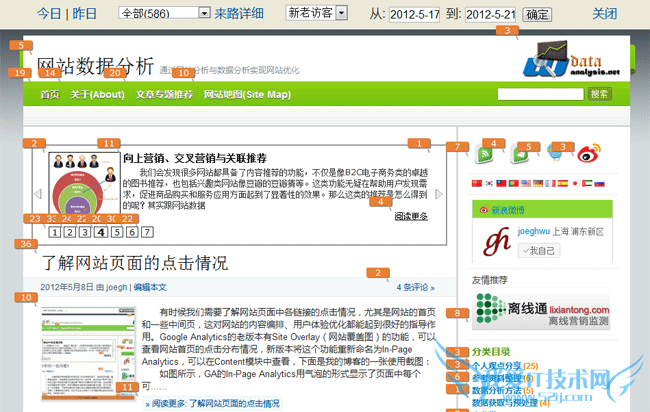Open 文章专题推荐 navigation item

click(x=164, y=95)
